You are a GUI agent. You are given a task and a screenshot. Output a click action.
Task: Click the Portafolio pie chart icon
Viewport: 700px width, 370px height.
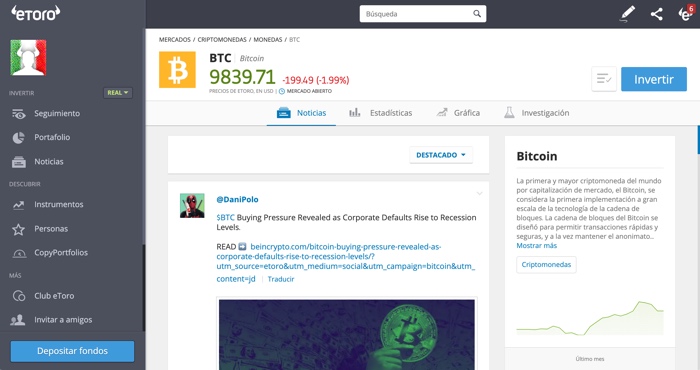coord(18,137)
